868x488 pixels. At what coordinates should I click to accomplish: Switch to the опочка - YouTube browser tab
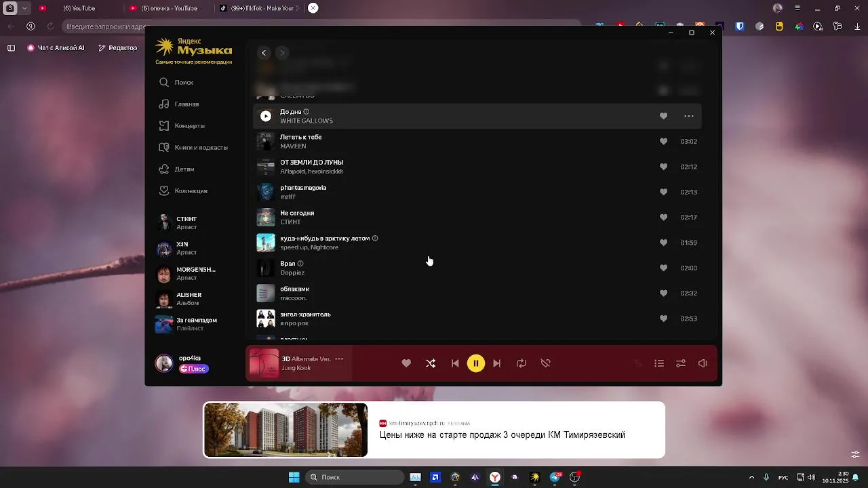pyautogui.click(x=170, y=8)
